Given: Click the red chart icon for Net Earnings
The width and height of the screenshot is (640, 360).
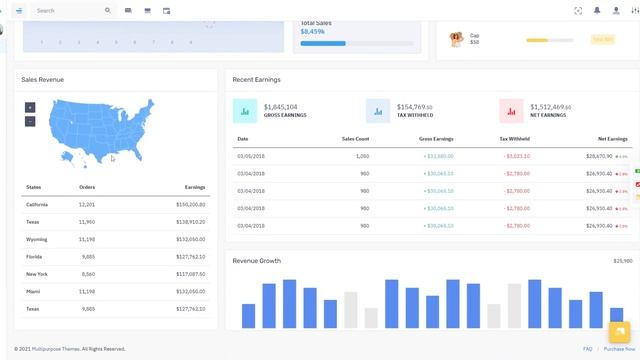Looking at the screenshot, I should [x=511, y=111].
